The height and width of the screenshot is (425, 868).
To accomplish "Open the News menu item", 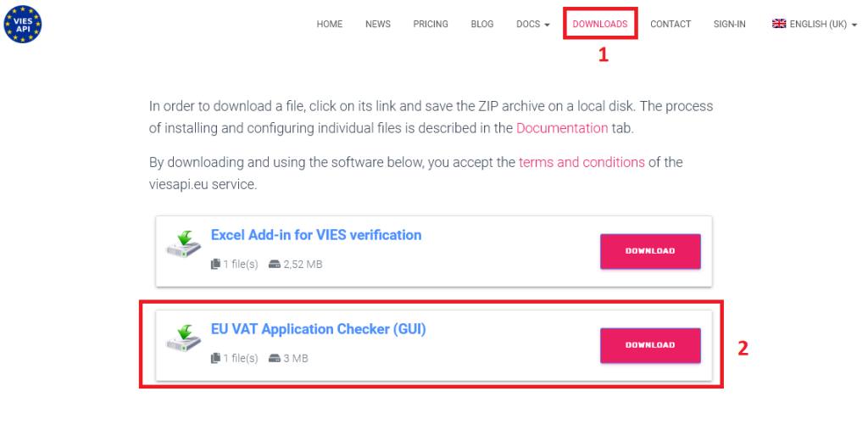I will (x=378, y=25).
